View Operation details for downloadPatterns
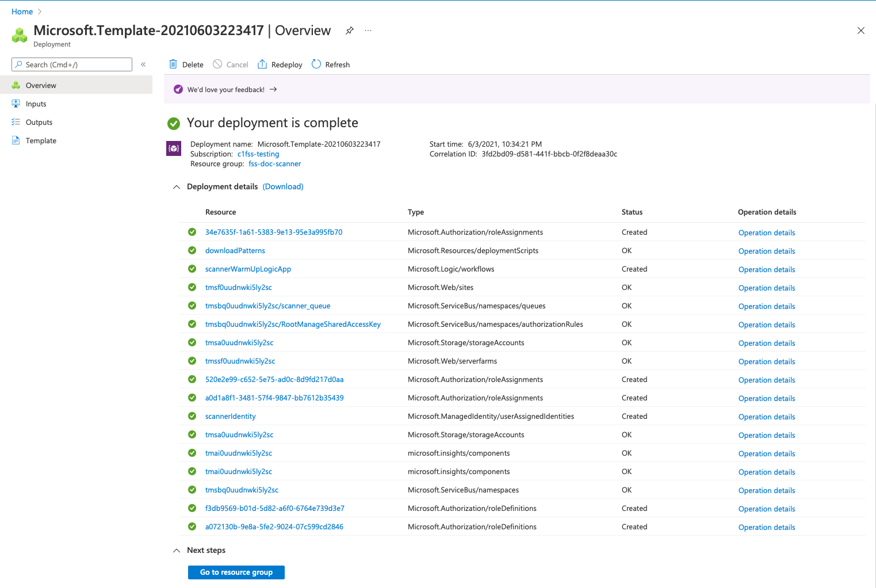The width and height of the screenshot is (876, 588). click(x=767, y=251)
